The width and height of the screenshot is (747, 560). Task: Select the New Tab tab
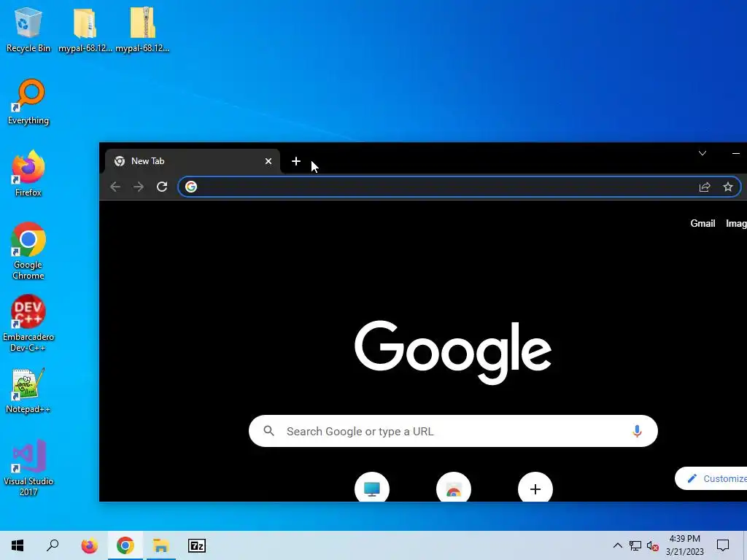[193, 161]
